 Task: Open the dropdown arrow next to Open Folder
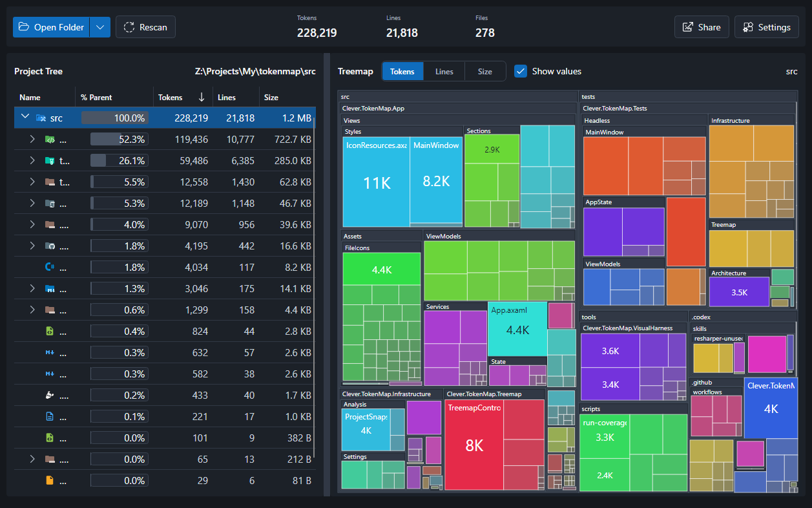point(101,26)
